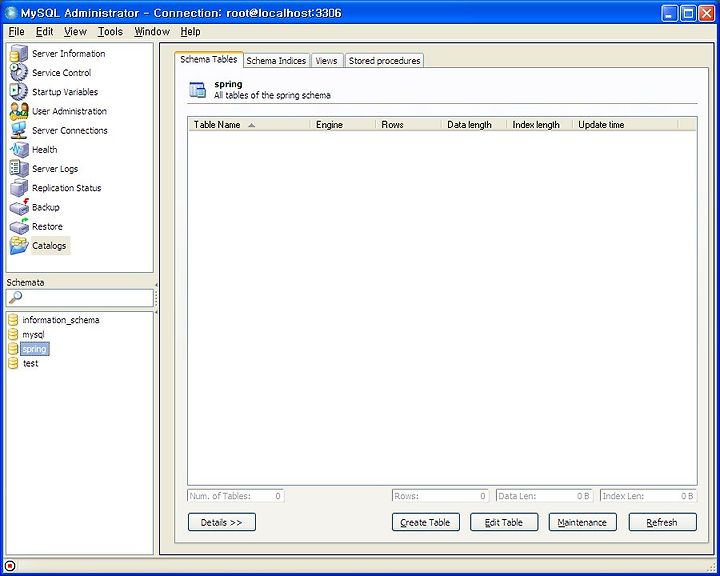Open Server Connections label
The height and width of the screenshot is (576, 720).
coord(70,130)
